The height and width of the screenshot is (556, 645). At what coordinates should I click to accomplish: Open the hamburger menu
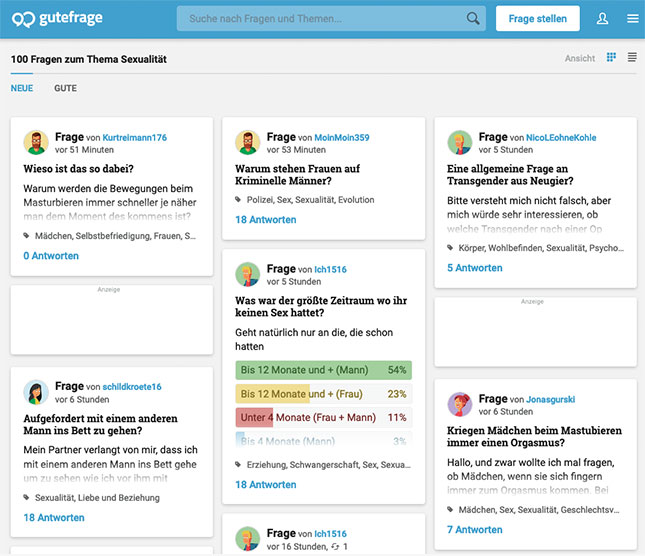tap(632, 19)
